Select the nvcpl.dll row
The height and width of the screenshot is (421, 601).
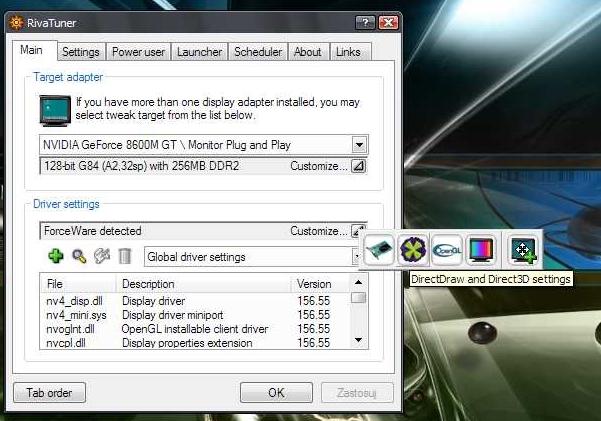[195, 342]
